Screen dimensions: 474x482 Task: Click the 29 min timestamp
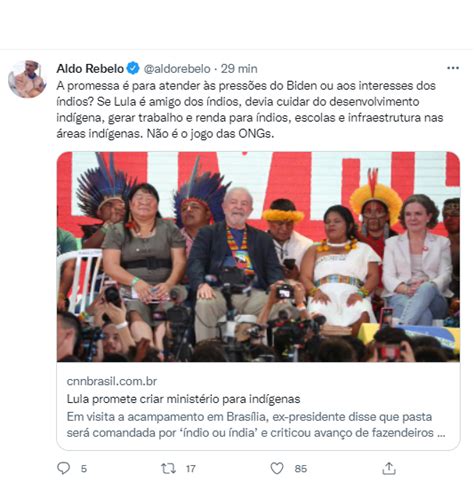click(x=239, y=69)
